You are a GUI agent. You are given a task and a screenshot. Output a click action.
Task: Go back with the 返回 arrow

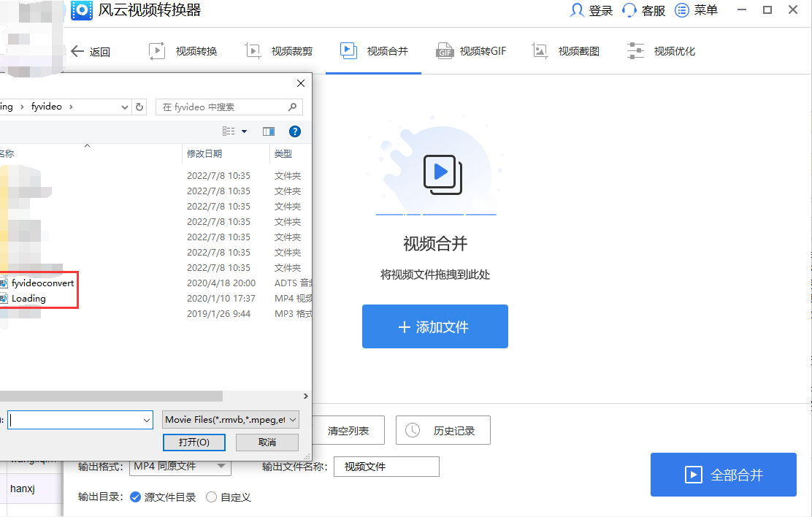click(77, 51)
